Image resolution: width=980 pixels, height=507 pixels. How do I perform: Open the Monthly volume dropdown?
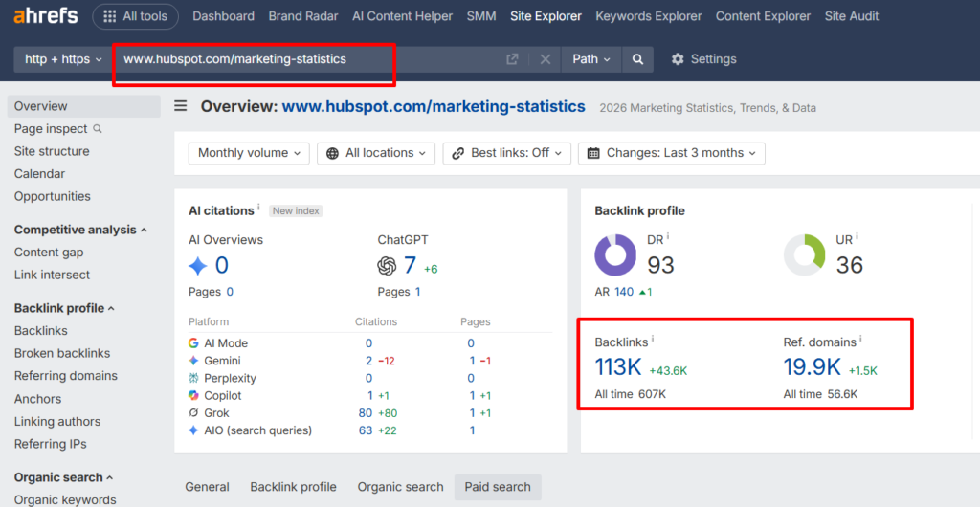[x=249, y=153]
